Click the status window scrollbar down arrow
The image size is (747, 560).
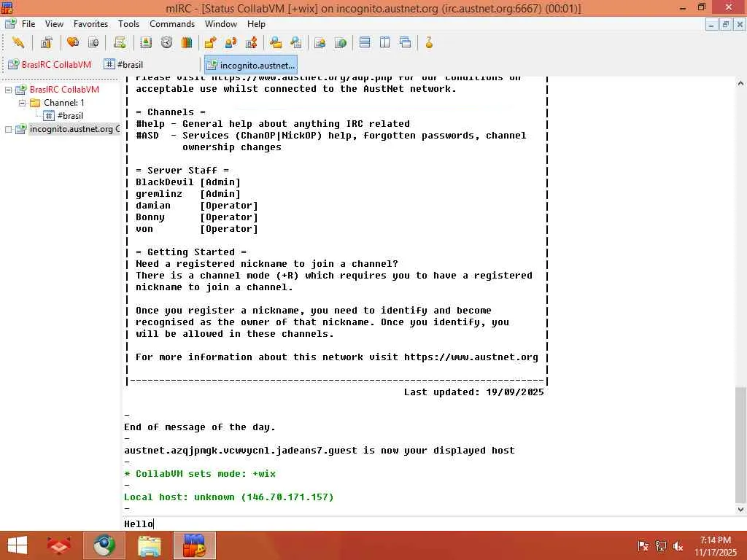(x=740, y=510)
